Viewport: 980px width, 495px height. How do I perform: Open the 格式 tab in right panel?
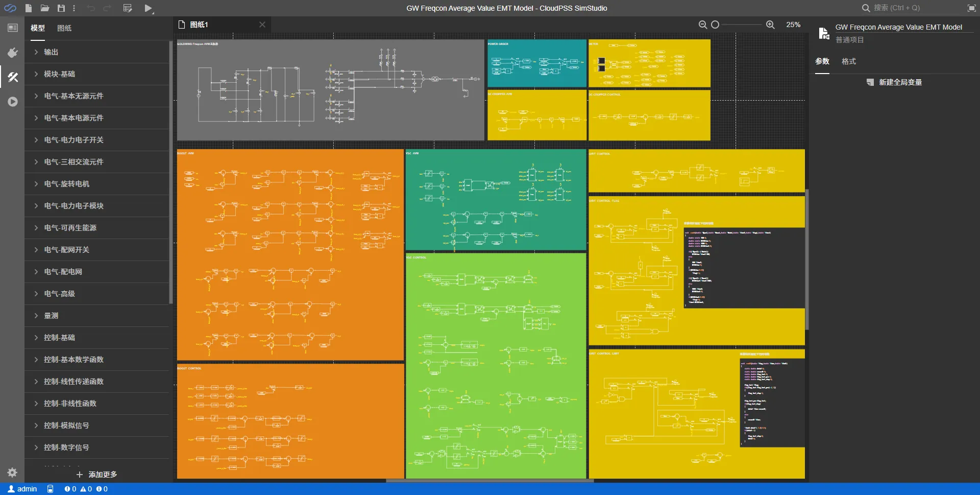click(x=849, y=61)
